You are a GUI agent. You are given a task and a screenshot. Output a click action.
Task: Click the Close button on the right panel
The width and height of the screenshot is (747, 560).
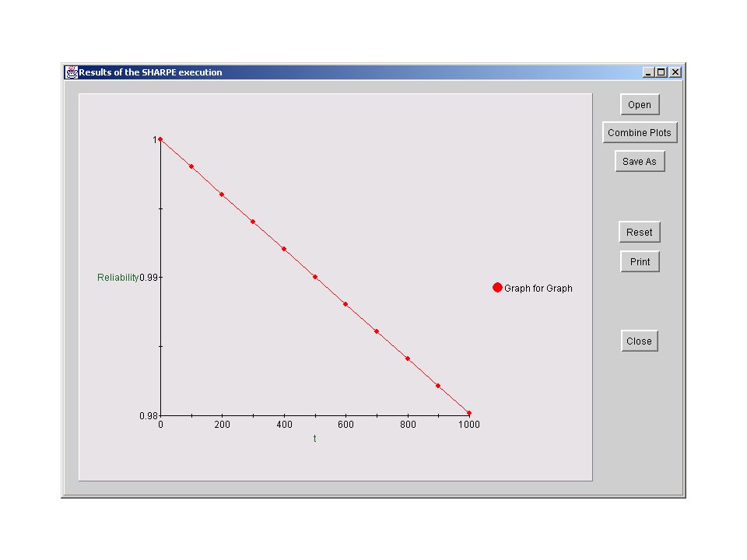point(640,341)
